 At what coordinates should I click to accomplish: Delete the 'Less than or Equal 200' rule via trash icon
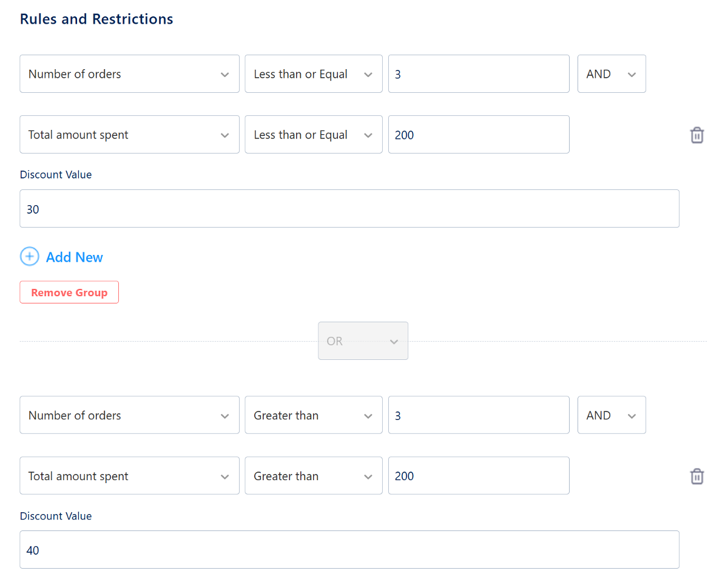[x=697, y=135]
